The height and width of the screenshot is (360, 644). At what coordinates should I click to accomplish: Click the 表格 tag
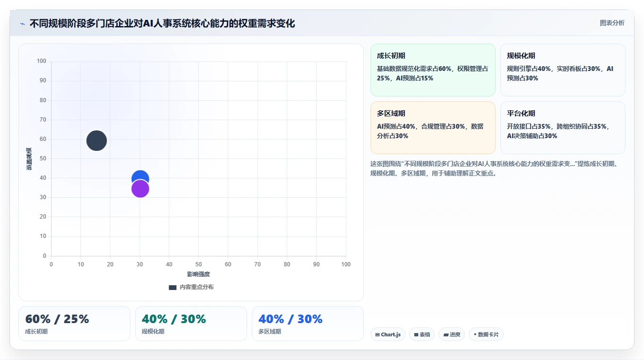coord(422,334)
